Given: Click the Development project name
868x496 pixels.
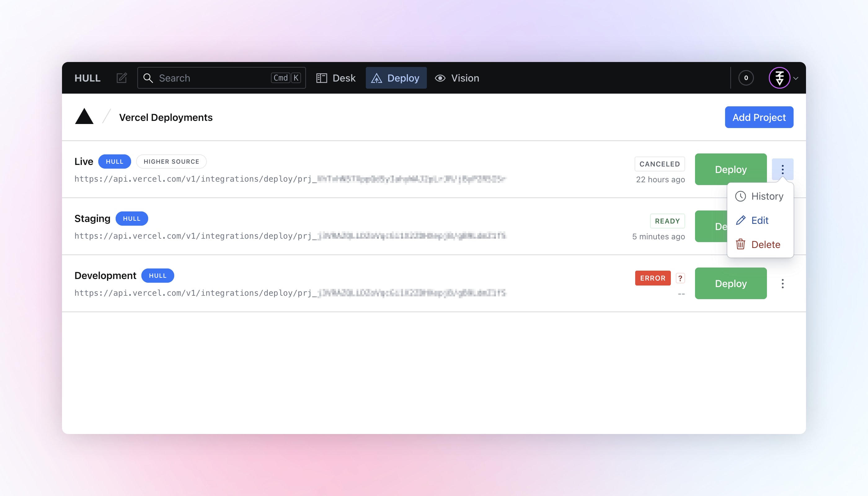Looking at the screenshot, I should tap(105, 276).
